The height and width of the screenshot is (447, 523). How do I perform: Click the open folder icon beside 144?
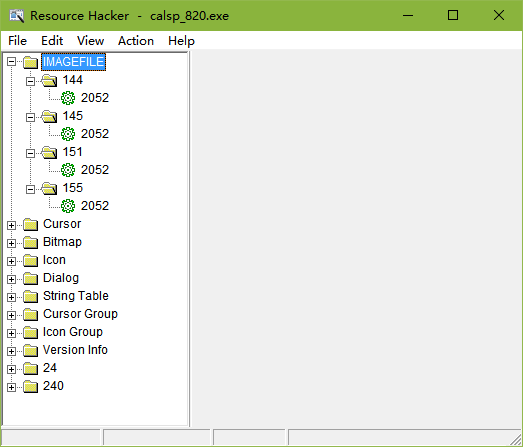[49, 80]
